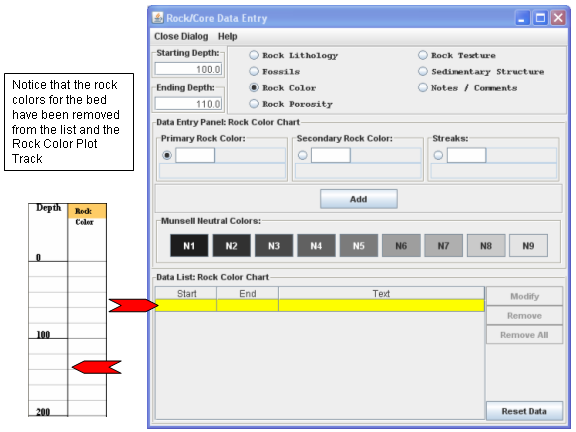576x432 pixels.
Task: Pick the N5 neutral gray swatch
Action: 359,246
